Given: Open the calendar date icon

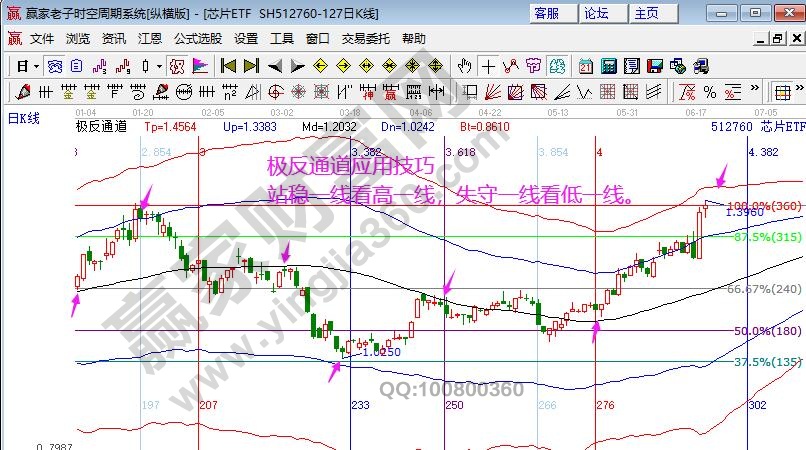Looking at the screenshot, I should (585, 66).
